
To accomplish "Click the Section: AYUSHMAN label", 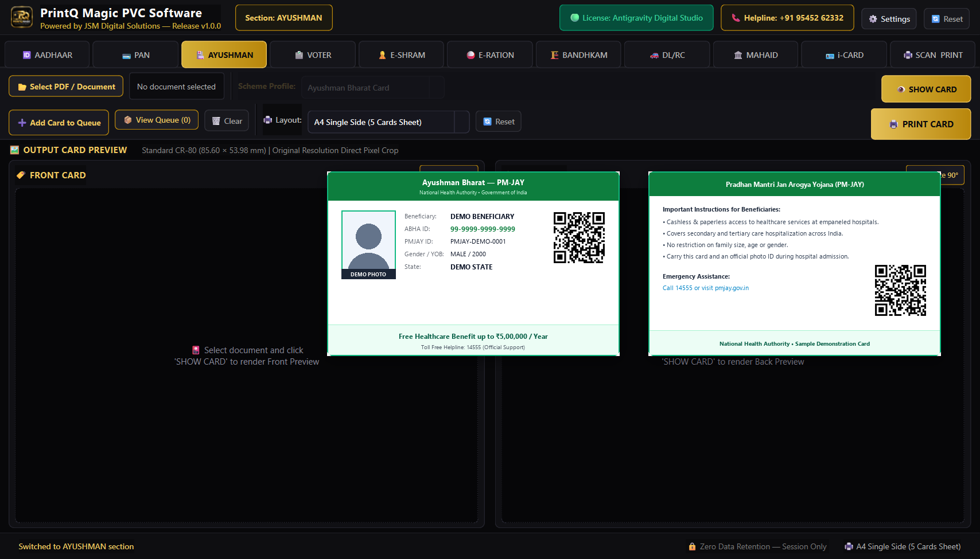I will (283, 18).
